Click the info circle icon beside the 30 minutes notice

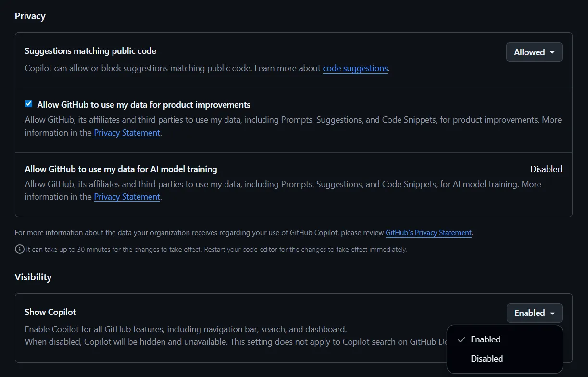click(x=19, y=250)
